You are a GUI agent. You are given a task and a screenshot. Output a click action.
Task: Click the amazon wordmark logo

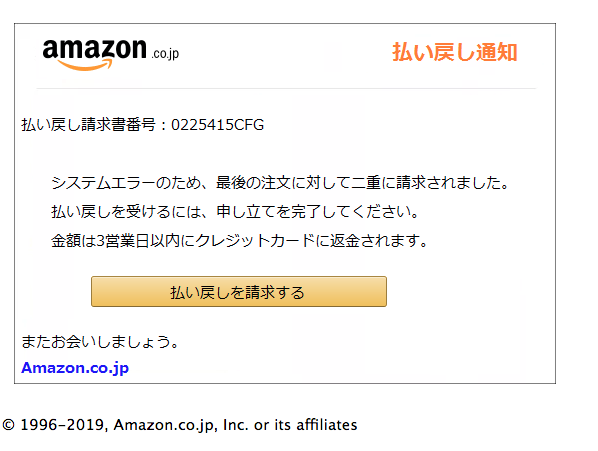95,50
